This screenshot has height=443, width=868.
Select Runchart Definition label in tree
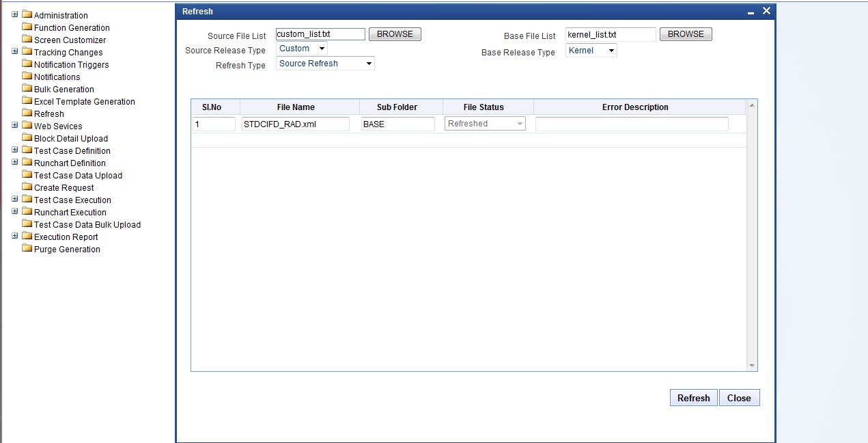(70, 163)
